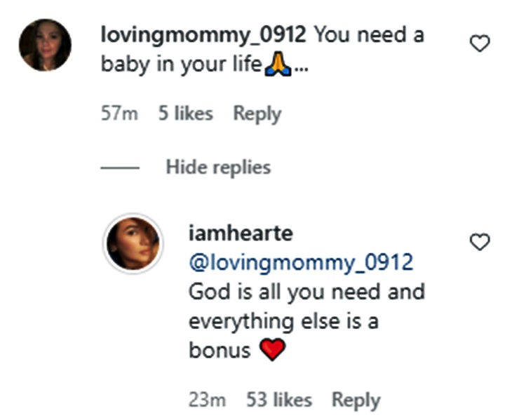View the 5 likes on the top comment
The image size is (526, 420).
tap(185, 114)
